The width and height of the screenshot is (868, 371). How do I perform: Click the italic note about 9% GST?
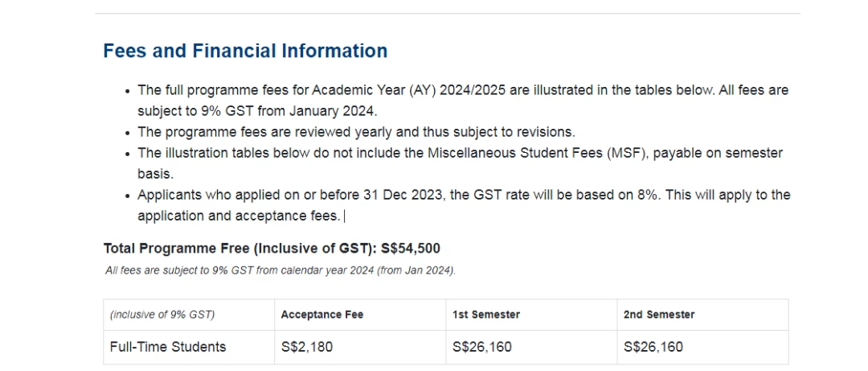pos(280,271)
